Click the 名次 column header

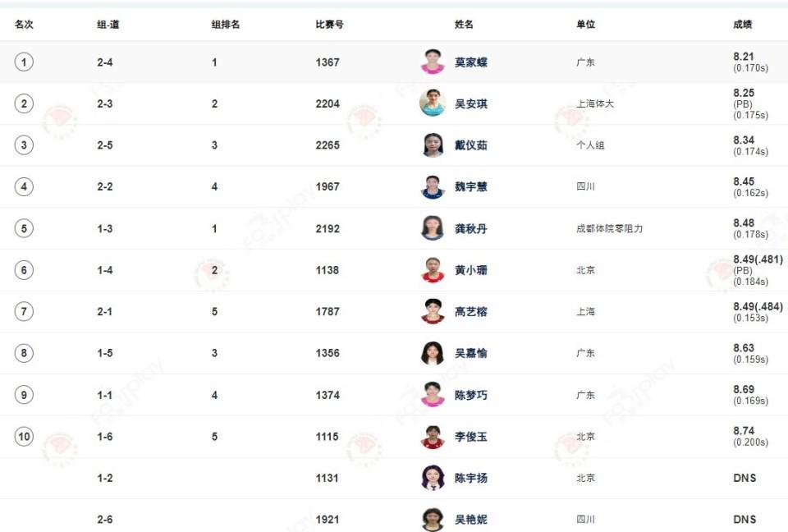coord(24,25)
